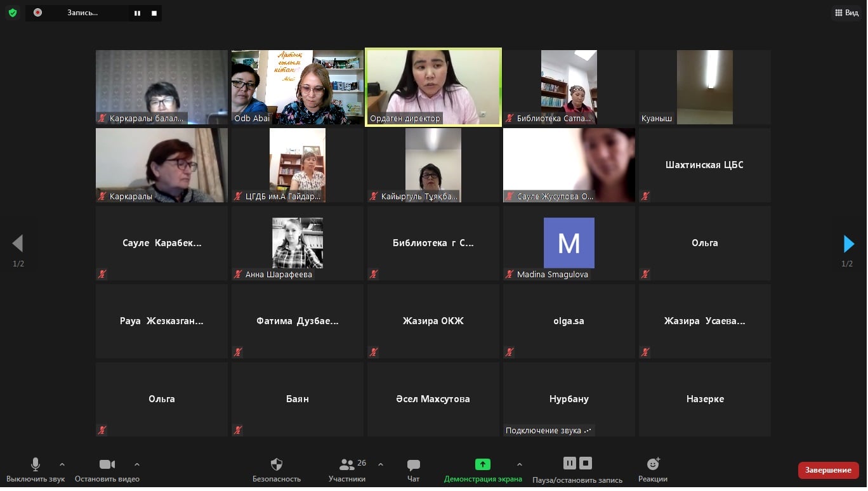The height and width of the screenshot is (491, 868).
Task: Expand video options arrow beside camera
Action: coord(137,464)
